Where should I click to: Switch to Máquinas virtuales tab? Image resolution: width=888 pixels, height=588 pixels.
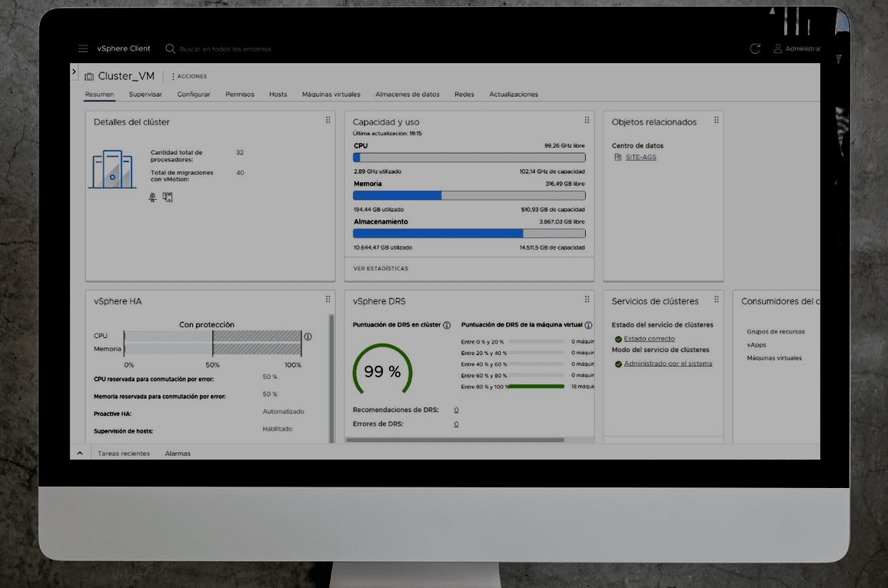(331, 95)
